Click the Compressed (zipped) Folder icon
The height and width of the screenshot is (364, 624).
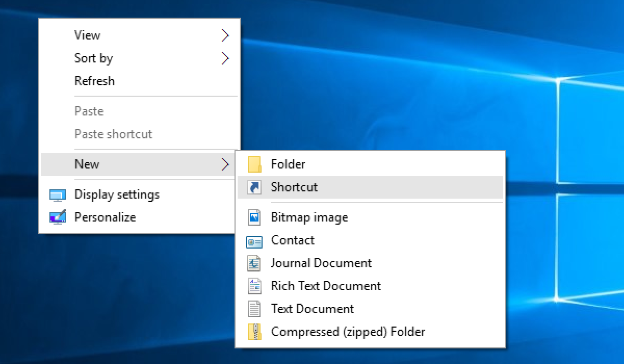[254, 332]
